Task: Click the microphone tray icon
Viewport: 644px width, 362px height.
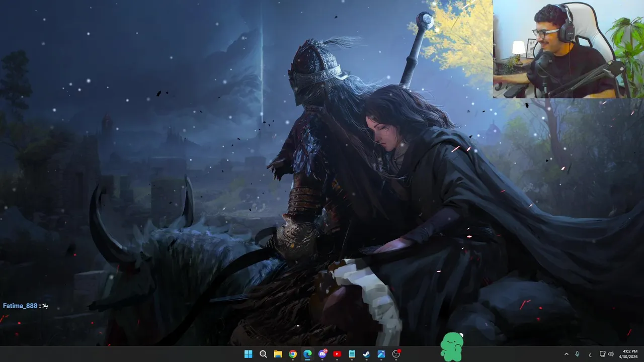Action: click(577, 354)
